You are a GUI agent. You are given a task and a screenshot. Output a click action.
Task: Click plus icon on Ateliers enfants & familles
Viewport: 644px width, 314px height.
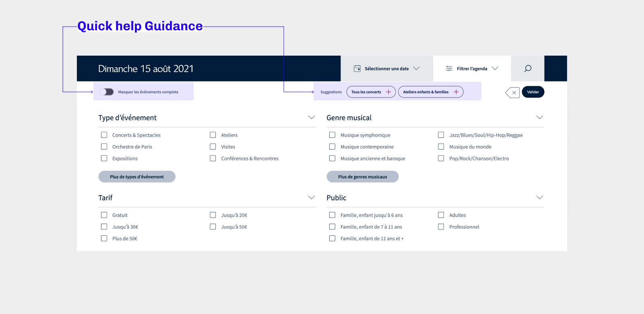pos(456,92)
